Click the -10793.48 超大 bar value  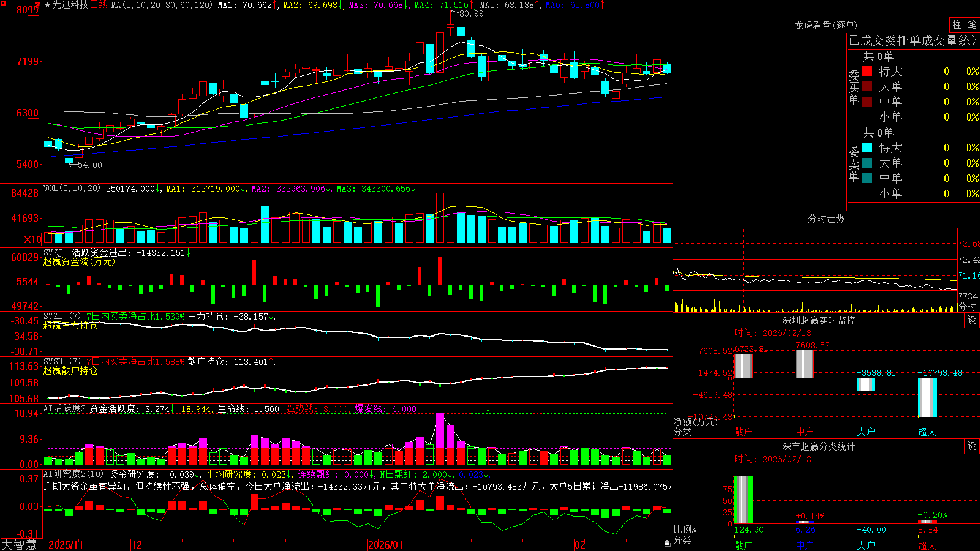[940, 372]
